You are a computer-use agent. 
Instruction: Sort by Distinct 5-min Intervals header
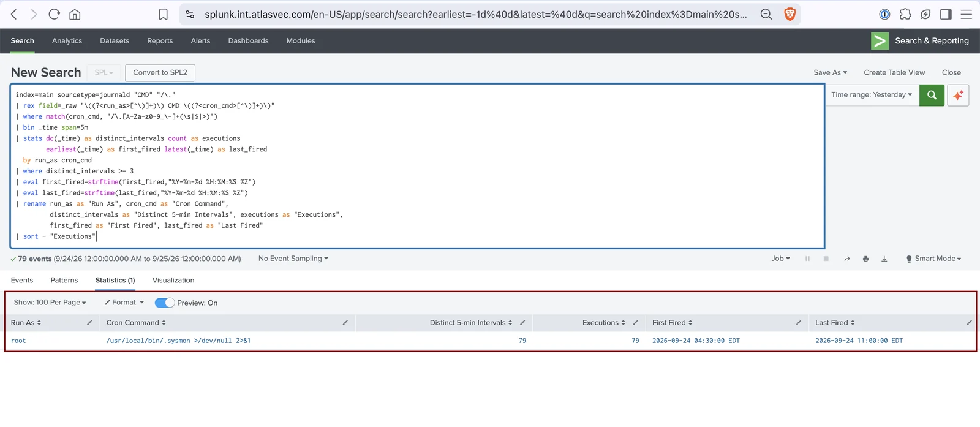point(471,323)
